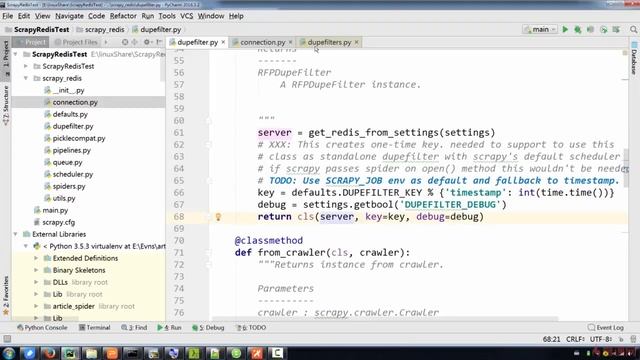
Task: Close the connection.py editor tab
Action: (290, 42)
